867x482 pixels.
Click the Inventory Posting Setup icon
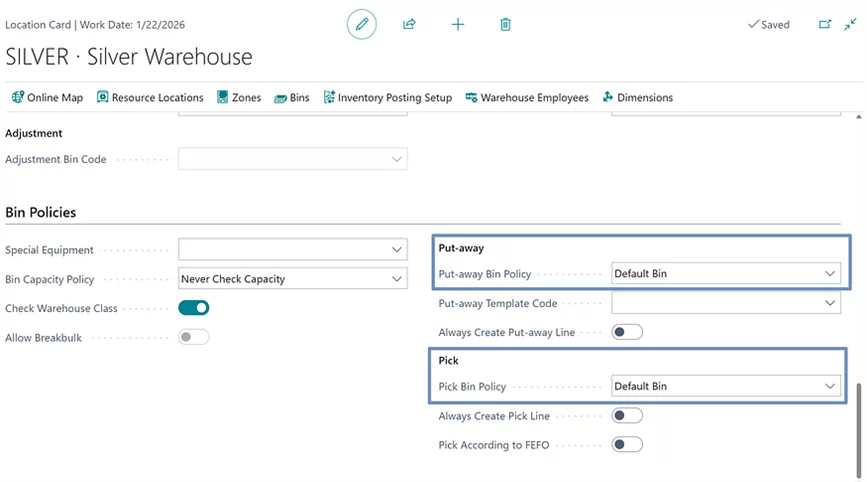click(x=329, y=97)
